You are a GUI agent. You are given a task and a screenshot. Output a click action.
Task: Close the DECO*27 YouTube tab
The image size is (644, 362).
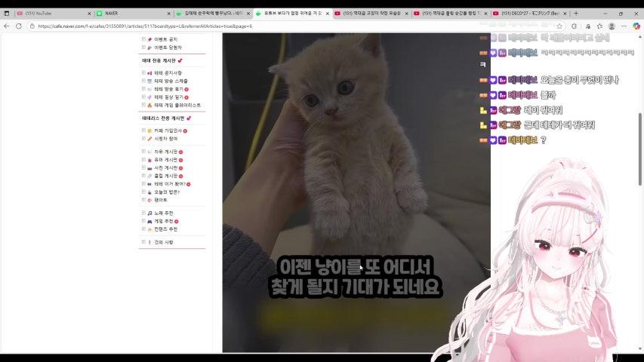[x=565, y=14]
